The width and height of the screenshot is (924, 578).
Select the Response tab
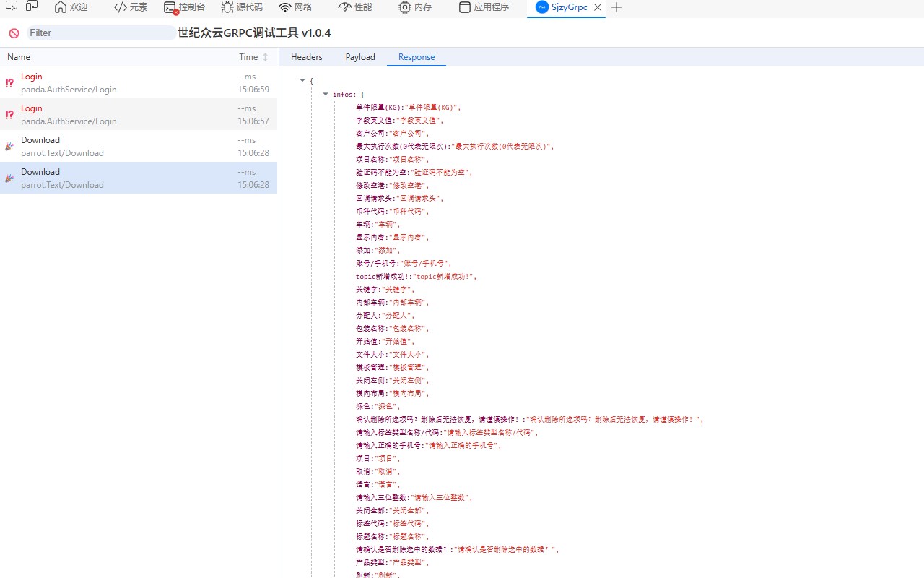pyautogui.click(x=417, y=57)
